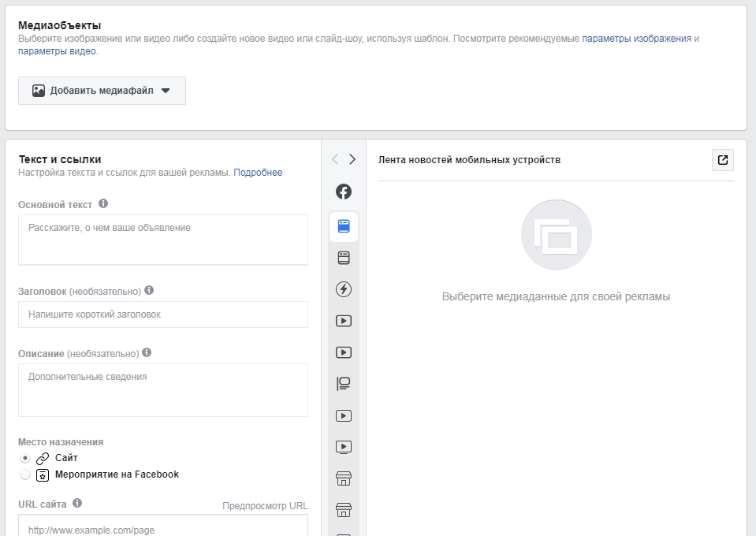The height and width of the screenshot is (536, 756).
Task: Click the Предпросмотр URL link
Action: coord(265,505)
